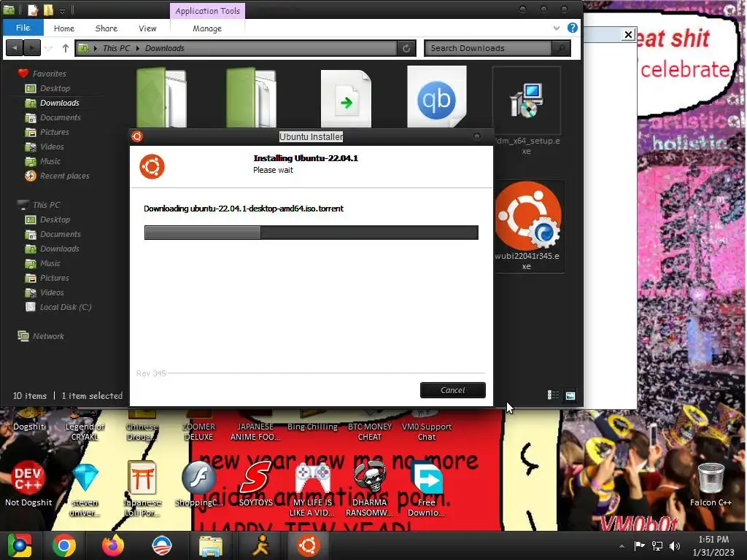This screenshot has width=747, height=560.
Task: Click the search magnifier icon
Action: point(561,48)
